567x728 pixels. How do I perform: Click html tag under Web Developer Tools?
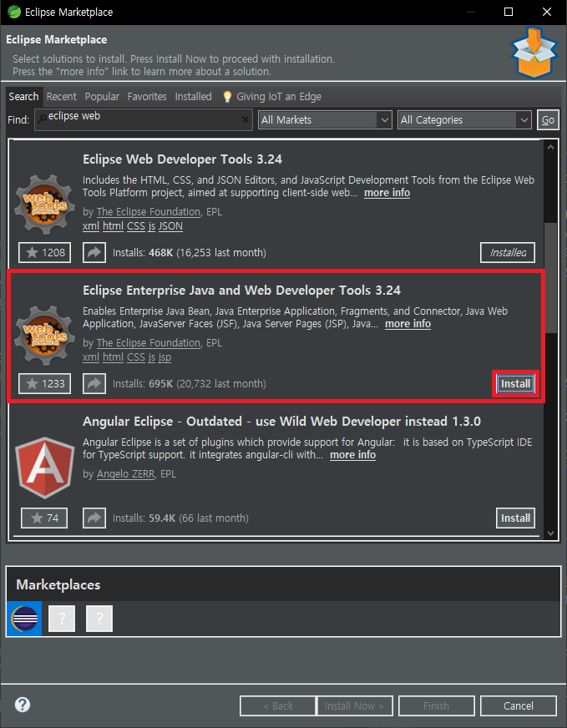tap(113, 226)
